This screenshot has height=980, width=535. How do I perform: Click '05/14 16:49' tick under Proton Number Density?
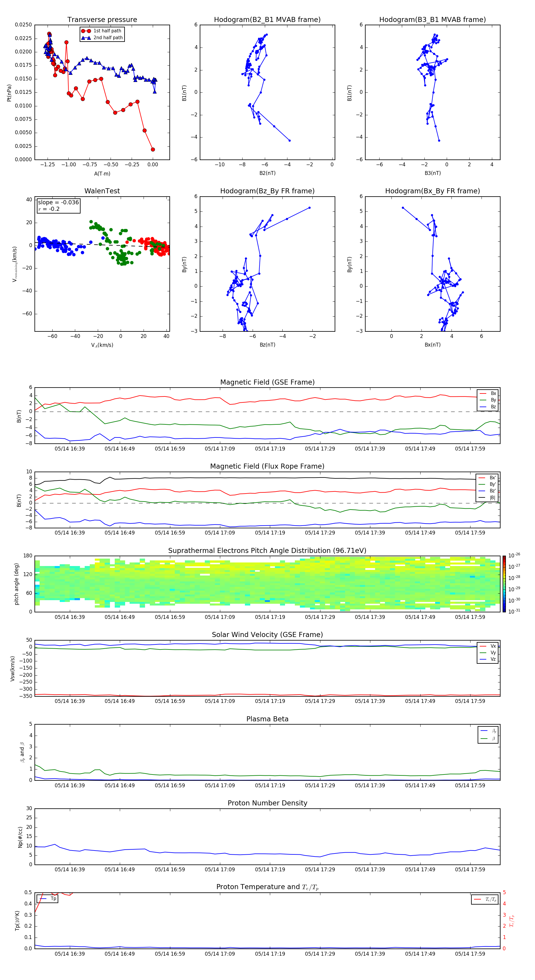(119, 869)
